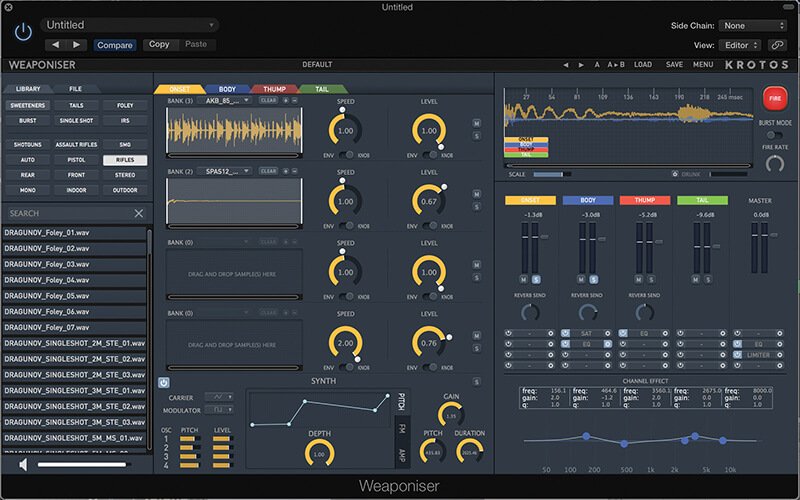Switch to the ONSET engine tab
The image size is (800, 500).
click(179, 89)
